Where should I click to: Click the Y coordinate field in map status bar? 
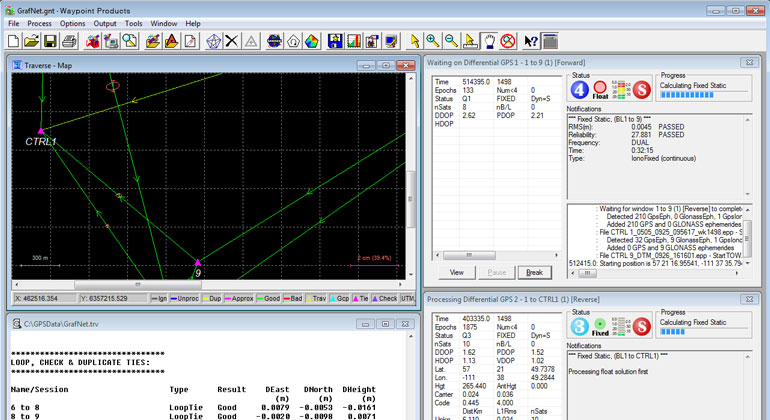[112, 298]
